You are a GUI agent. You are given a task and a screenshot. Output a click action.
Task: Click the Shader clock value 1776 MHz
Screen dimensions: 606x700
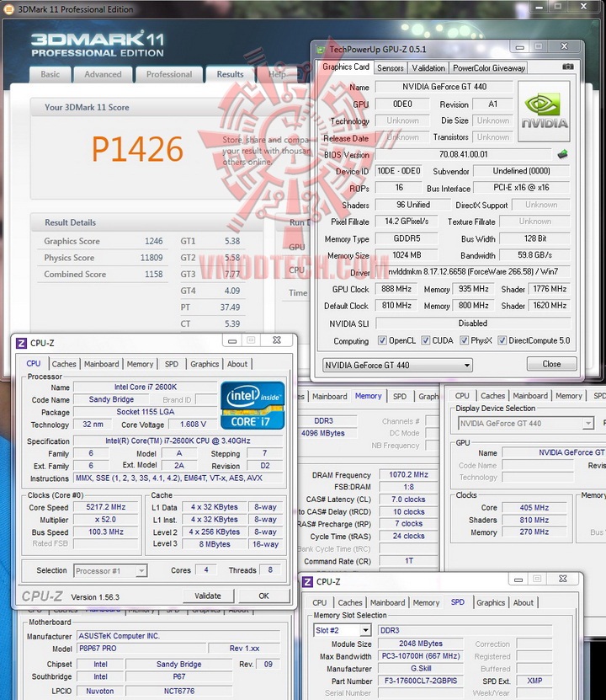click(x=550, y=289)
